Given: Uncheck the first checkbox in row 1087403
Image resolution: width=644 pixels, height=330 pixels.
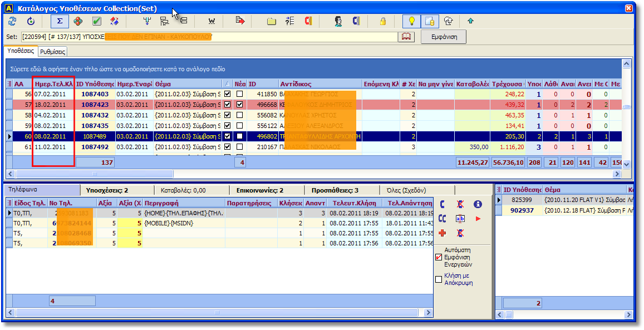Looking at the screenshot, I should click(228, 94).
